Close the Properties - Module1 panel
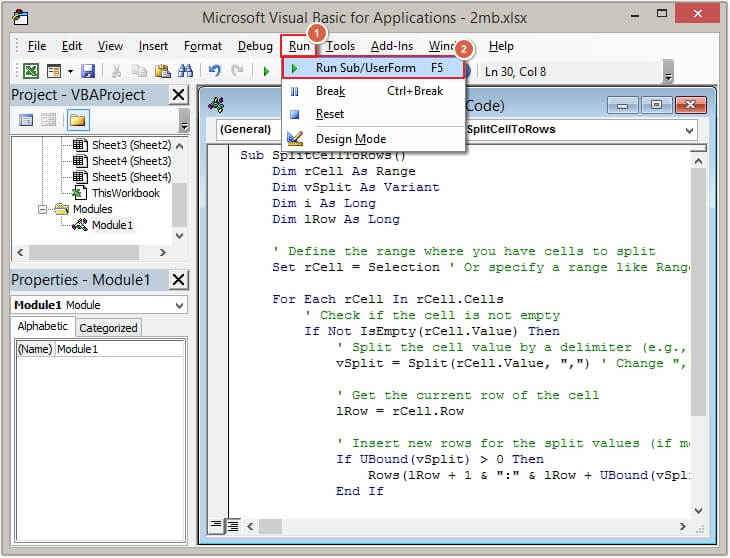Screen dimensions: 730x558 (x=177, y=280)
